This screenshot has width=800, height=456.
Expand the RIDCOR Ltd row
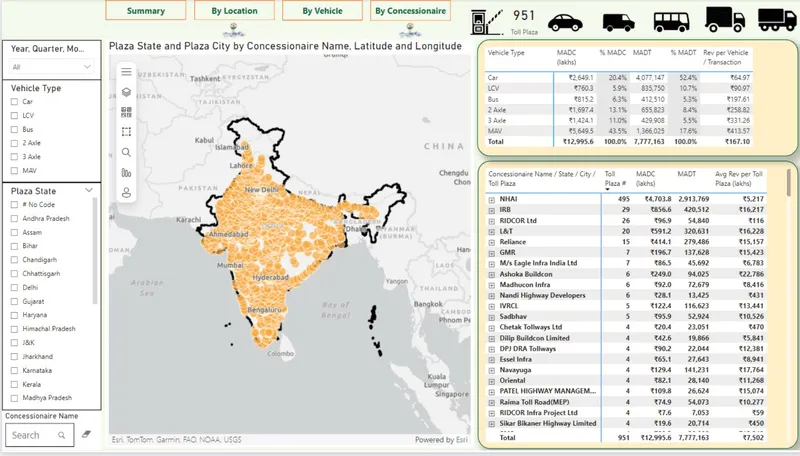pos(491,221)
